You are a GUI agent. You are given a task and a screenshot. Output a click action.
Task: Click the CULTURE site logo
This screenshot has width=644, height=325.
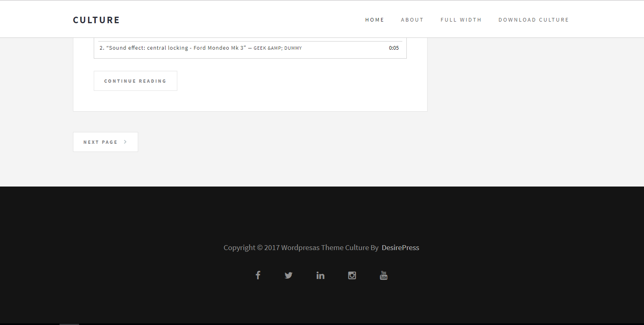pos(96,20)
